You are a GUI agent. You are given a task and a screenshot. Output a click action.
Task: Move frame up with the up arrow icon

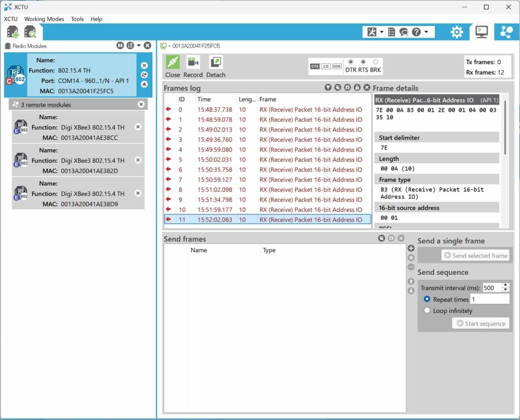click(x=411, y=281)
